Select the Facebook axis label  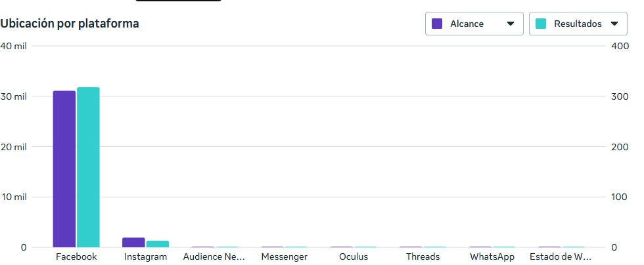click(x=76, y=256)
